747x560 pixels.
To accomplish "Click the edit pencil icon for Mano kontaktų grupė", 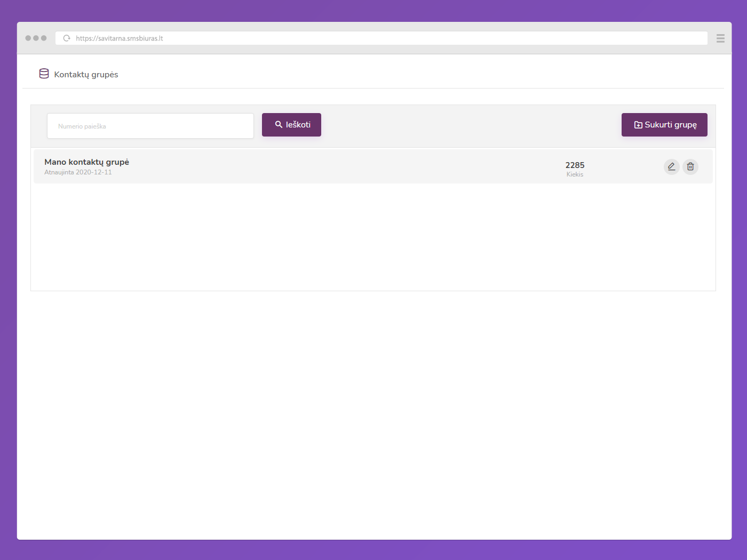I will (671, 166).
